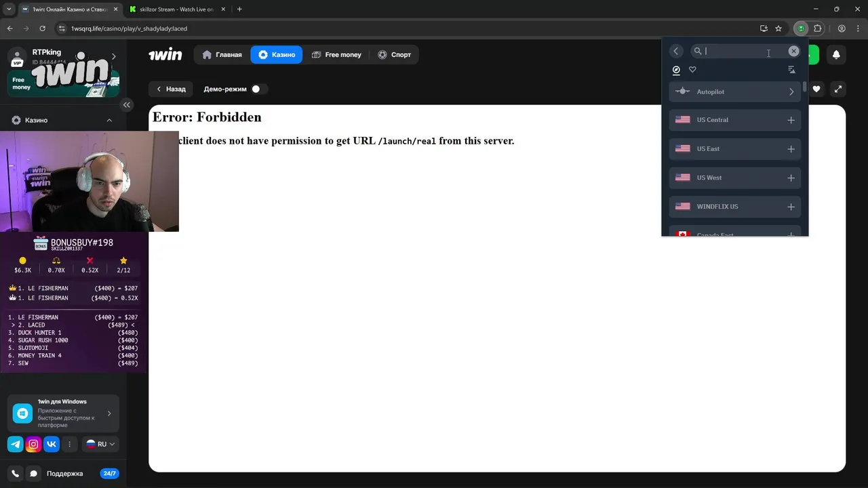Click the BONUSBUY#198 title
Viewport: 868px width, 488px height.
point(82,242)
